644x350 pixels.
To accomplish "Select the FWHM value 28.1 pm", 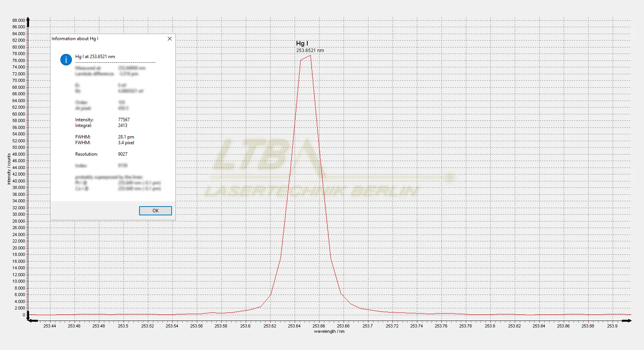I will [126, 137].
